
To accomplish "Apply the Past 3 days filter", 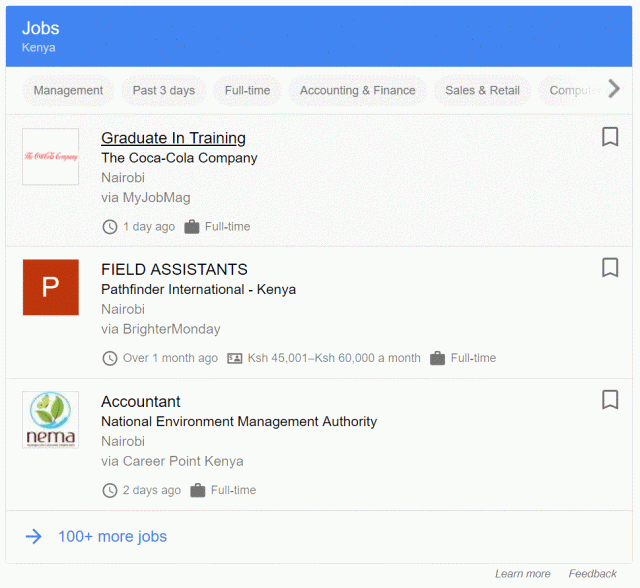I will (x=164, y=90).
